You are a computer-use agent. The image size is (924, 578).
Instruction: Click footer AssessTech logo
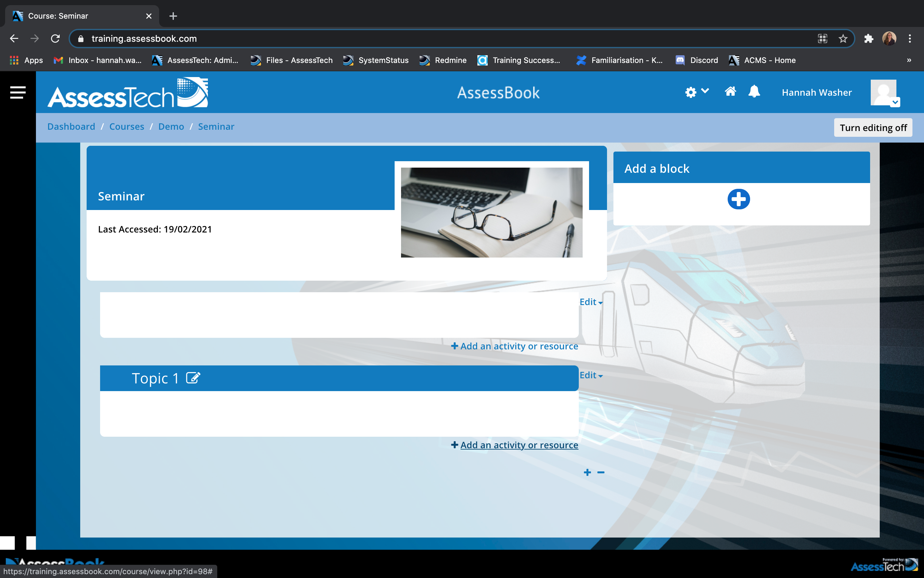click(884, 565)
